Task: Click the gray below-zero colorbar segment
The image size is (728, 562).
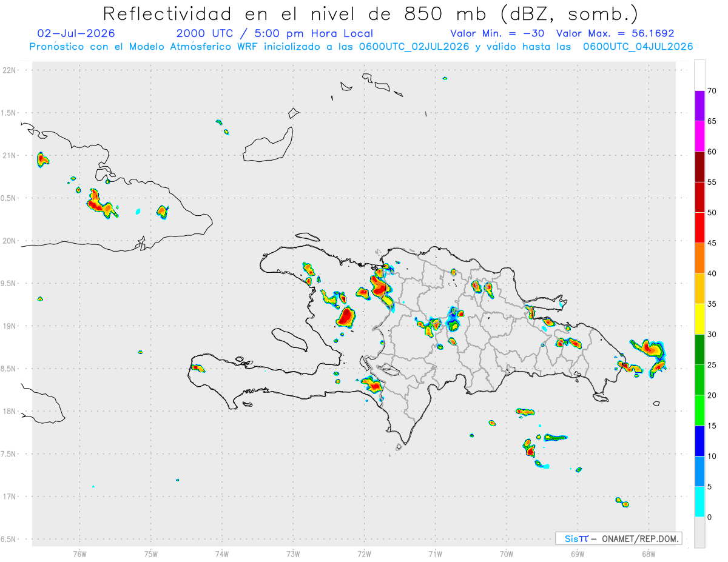Action: tap(699, 532)
